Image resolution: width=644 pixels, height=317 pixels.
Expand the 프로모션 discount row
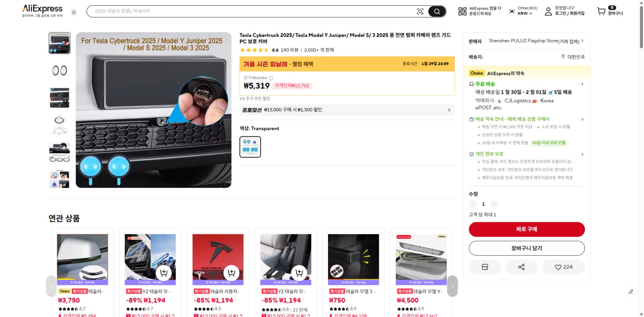tap(347, 110)
